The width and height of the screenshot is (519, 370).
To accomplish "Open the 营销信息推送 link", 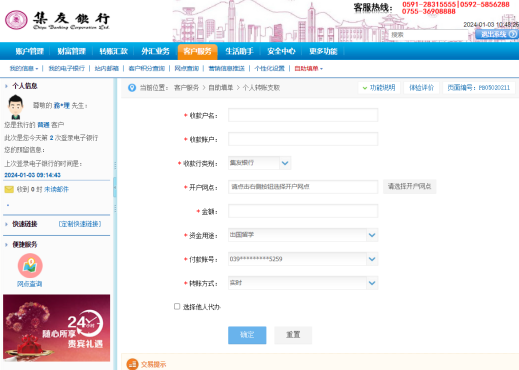I will (x=227, y=69).
